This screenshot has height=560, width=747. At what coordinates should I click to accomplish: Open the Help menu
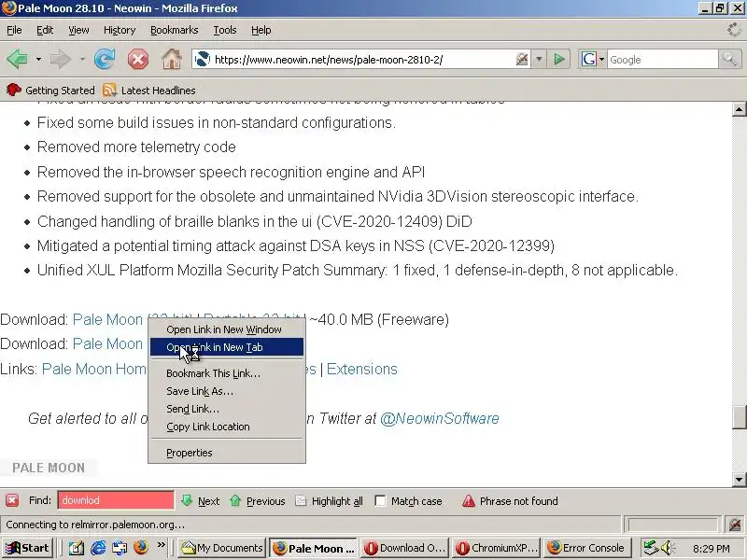click(261, 30)
